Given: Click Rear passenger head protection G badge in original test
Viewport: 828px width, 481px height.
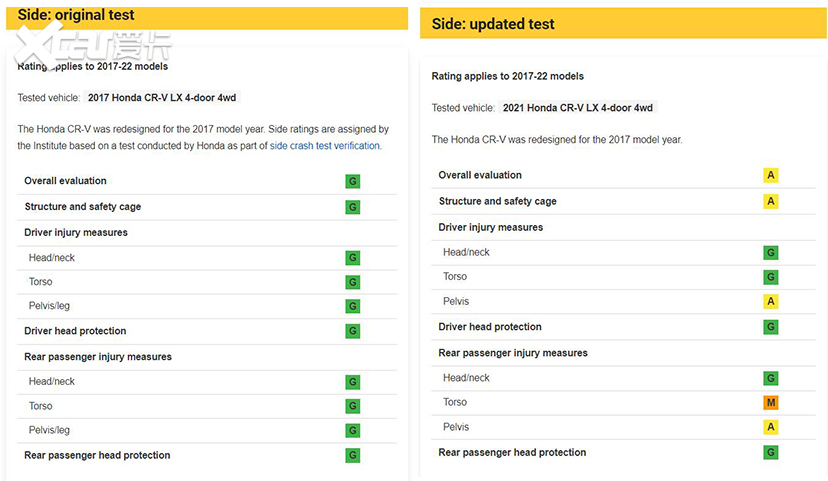Looking at the screenshot, I should coord(353,455).
